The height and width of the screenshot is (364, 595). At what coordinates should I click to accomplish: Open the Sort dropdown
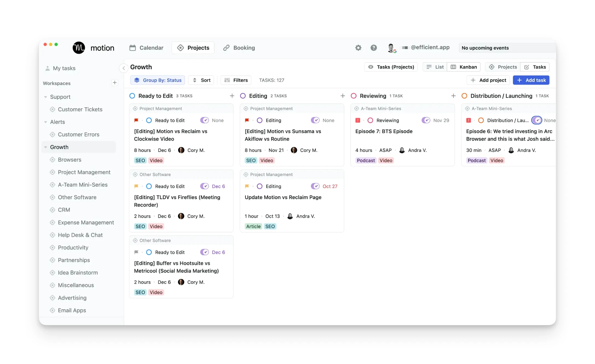click(201, 80)
